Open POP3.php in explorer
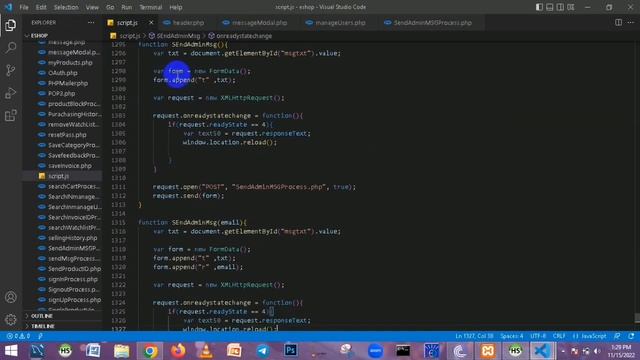The width and height of the screenshot is (640, 360). pyautogui.click(x=62, y=93)
